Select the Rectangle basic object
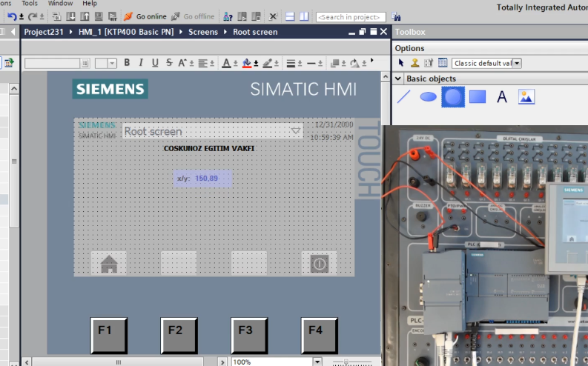 point(478,96)
